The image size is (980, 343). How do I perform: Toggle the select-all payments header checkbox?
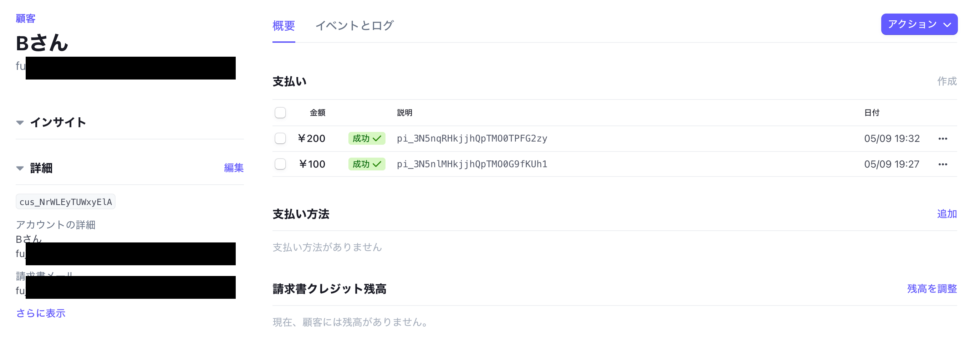pyautogui.click(x=280, y=113)
